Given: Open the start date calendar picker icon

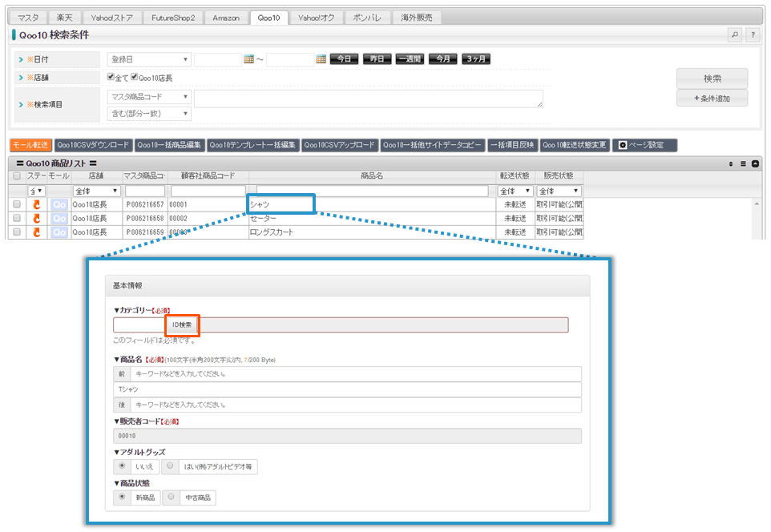Looking at the screenshot, I should coord(248,59).
